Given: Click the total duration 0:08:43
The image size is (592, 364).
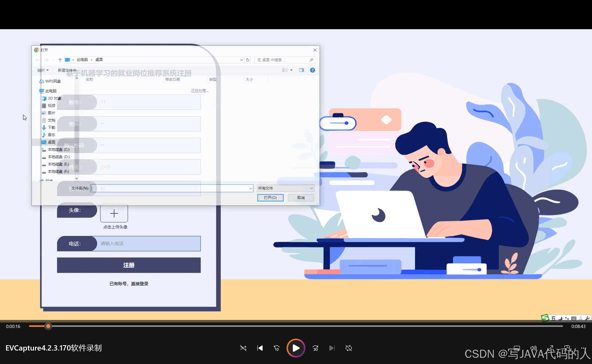Looking at the screenshot, I should click(578, 326).
